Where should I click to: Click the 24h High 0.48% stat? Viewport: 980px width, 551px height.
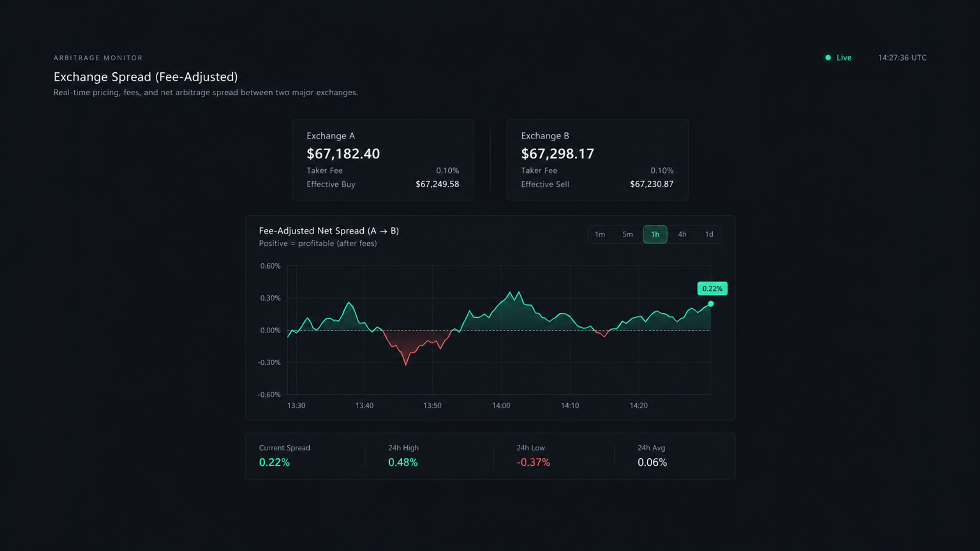point(403,462)
